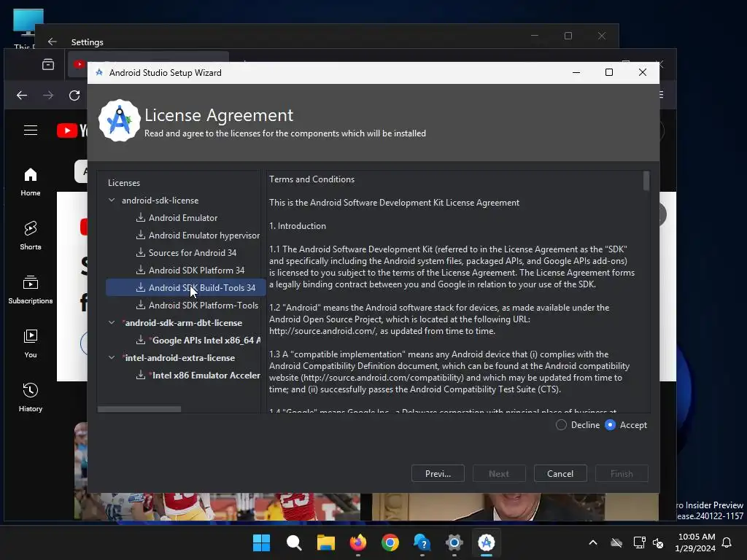
Task: Show hidden system tray icons
Action: [593, 542]
